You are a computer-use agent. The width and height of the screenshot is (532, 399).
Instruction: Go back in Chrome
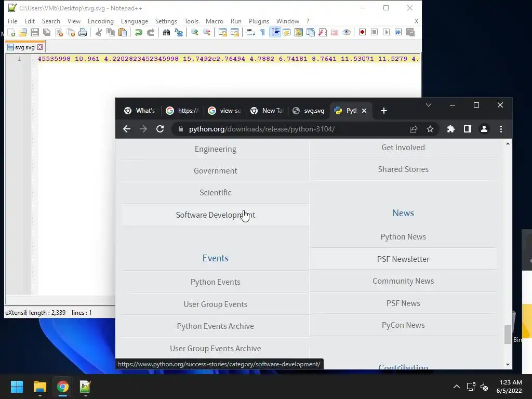(127, 129)
